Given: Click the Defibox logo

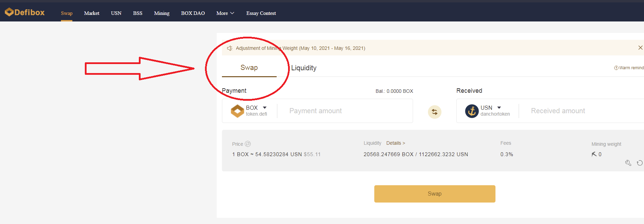Looking at the screenshot, I should point(25,12).
